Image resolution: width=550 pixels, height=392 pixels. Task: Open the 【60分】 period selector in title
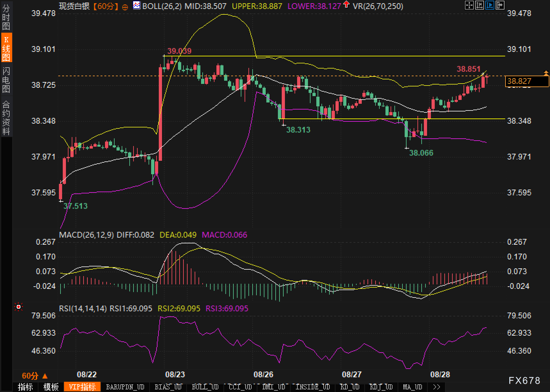pyautogui.click(x=106, y=6)
